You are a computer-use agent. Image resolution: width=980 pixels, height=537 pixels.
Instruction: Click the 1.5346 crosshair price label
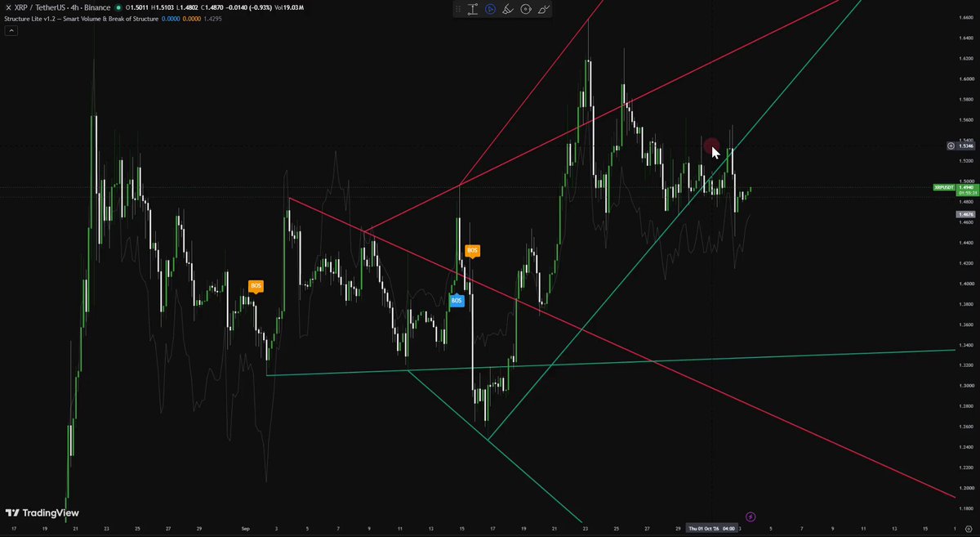(967, 145)
